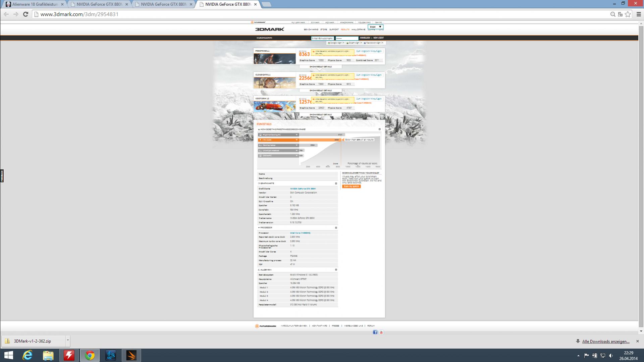Open the Results menu item
This screenshot has width=644, height=362.
click(x=345, y=30)
